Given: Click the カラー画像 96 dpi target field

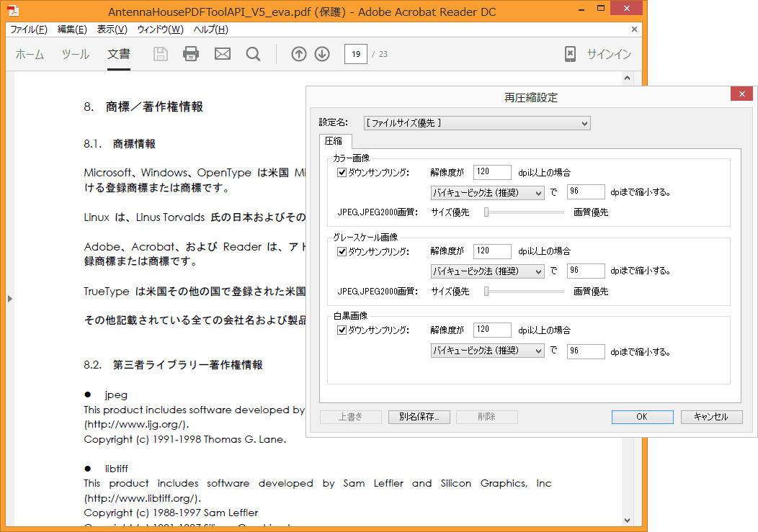Looking at the screenshot, I should point(586,191).
